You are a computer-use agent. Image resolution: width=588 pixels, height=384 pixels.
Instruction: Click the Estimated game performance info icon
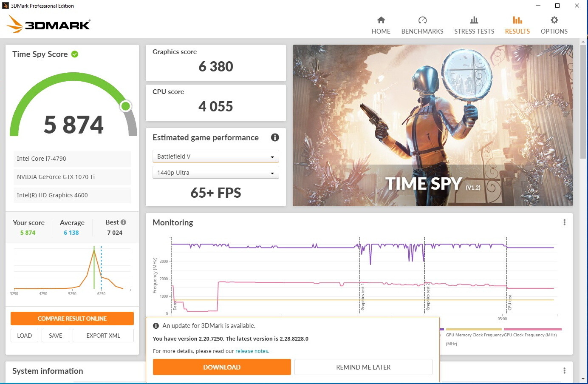tap(275, 137)
